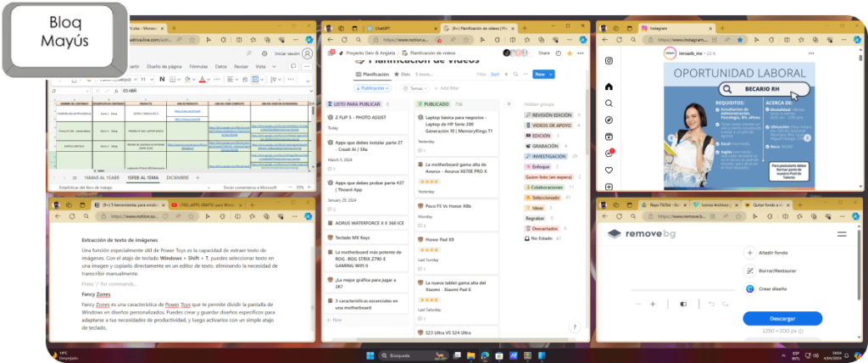868x363 pixels.
Task: Click Notion search magnifier in database toolbar
Action: click(515, 75)
